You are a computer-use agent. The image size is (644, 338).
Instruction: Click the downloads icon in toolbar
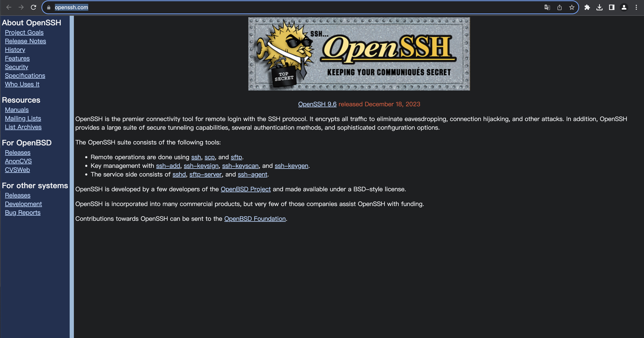tap(599, 7)
